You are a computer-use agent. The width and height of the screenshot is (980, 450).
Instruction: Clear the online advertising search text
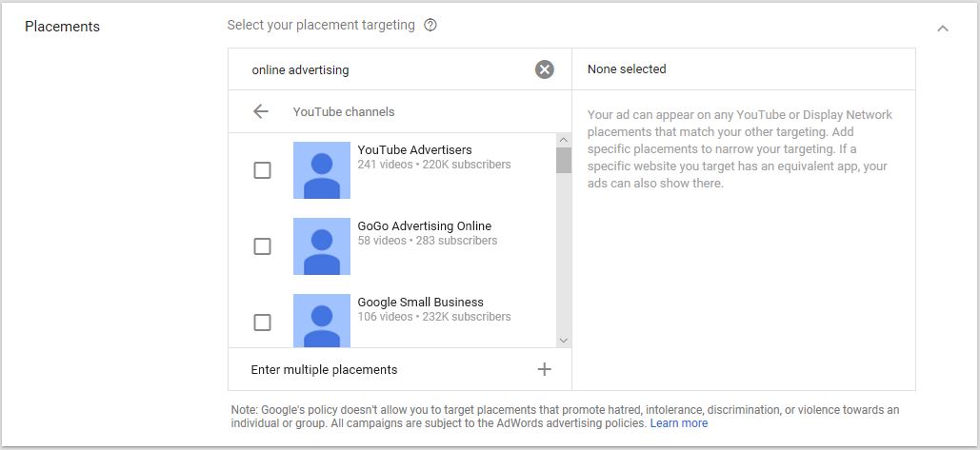pyautogui.click(x=545, y=69)
